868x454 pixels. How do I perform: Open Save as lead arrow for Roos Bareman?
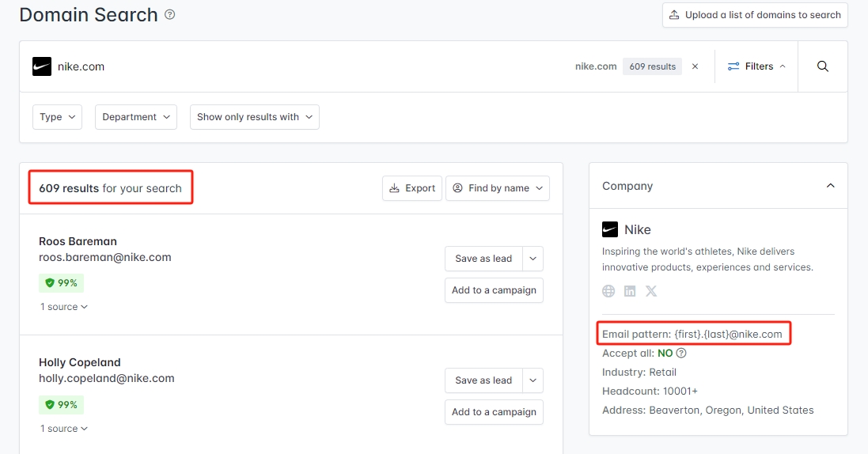[x=533, y=259]
